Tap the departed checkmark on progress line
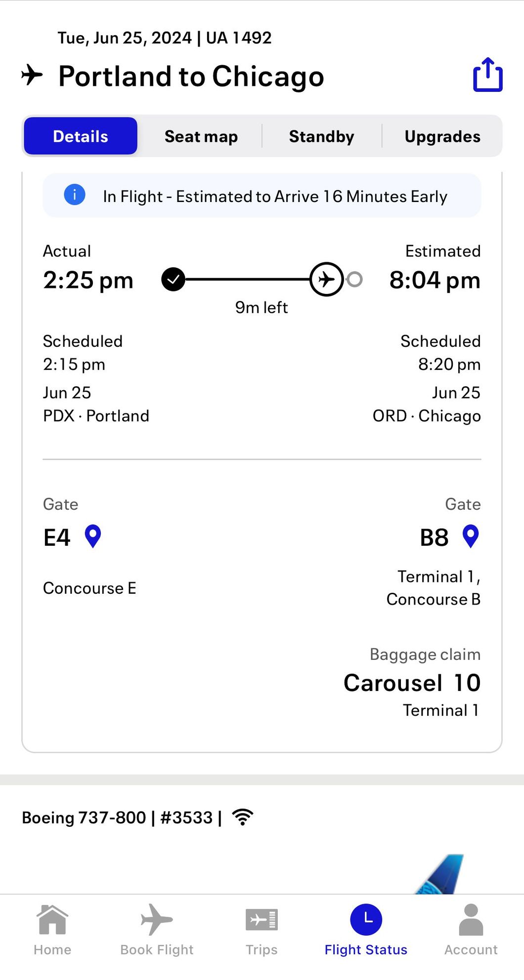524x980 pixels. 173,280
